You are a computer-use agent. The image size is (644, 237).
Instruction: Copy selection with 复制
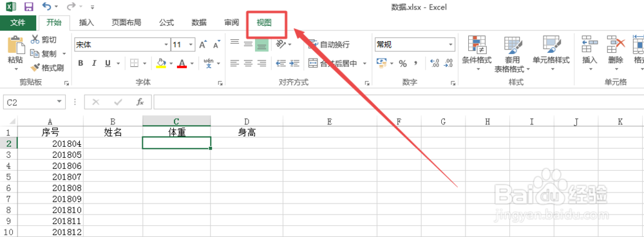pyautogui.click(x=44, y=54)
